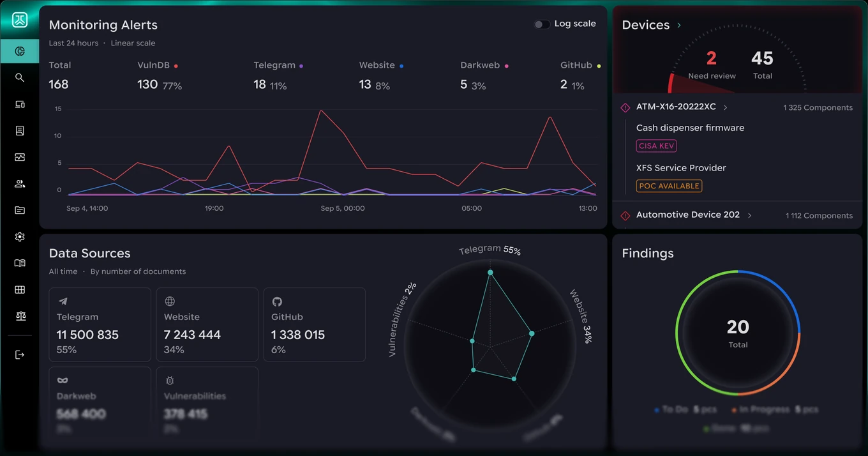Click the POC AVAILABLE tag
Viewport: 868px width, 456px height.
(669, 186)
